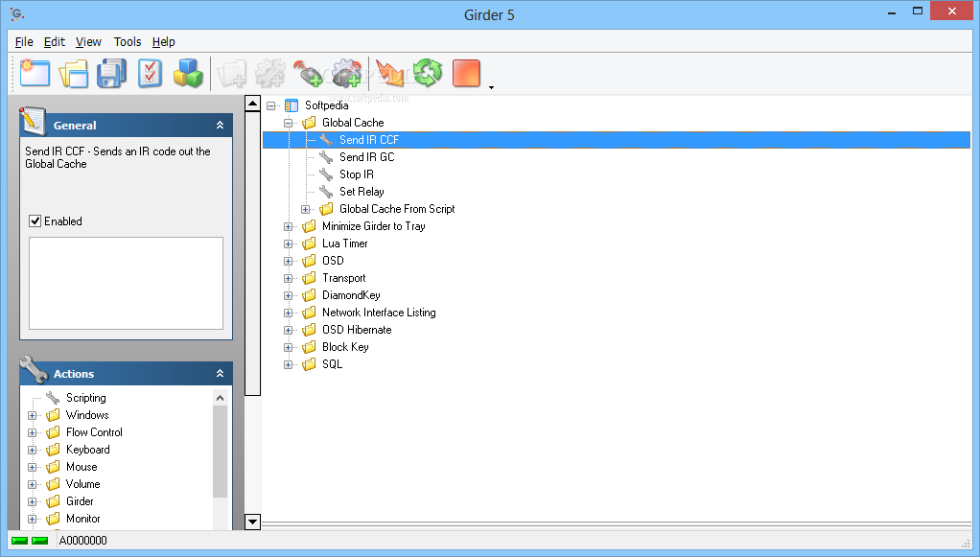Click the New file toolbar icon
The image size is (980, 557).
click(35, 73)
